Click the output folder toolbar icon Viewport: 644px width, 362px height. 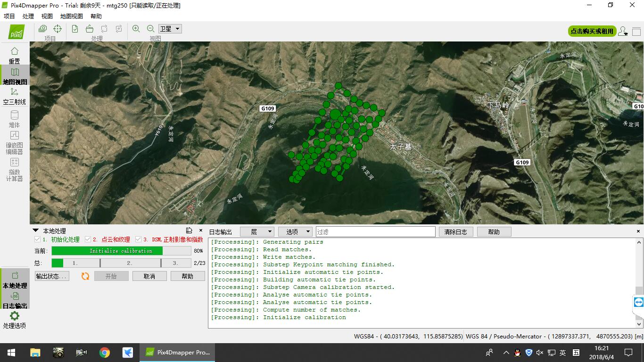(90, 29)
